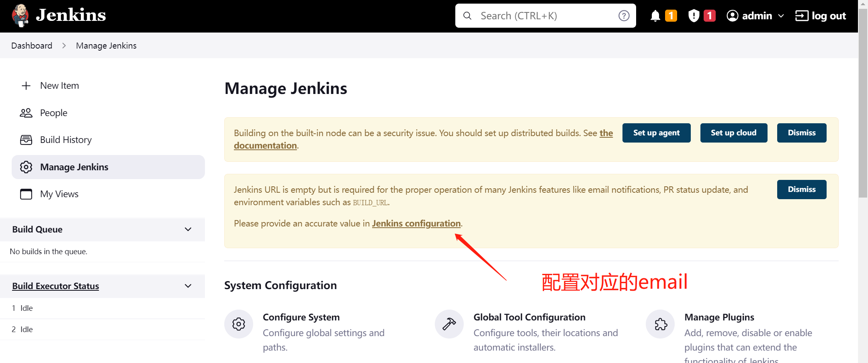868x363 pixels.
Task: Collapse the Build Queue panel chevron
Action: 188,229
